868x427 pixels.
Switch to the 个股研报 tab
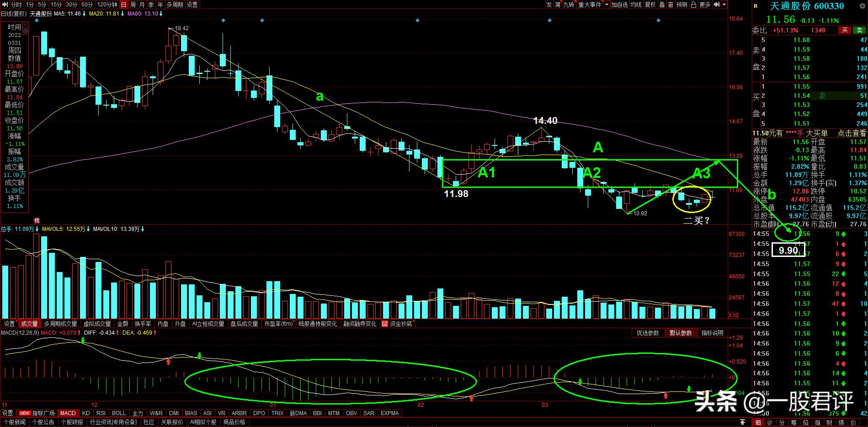[x=72, y=422]
